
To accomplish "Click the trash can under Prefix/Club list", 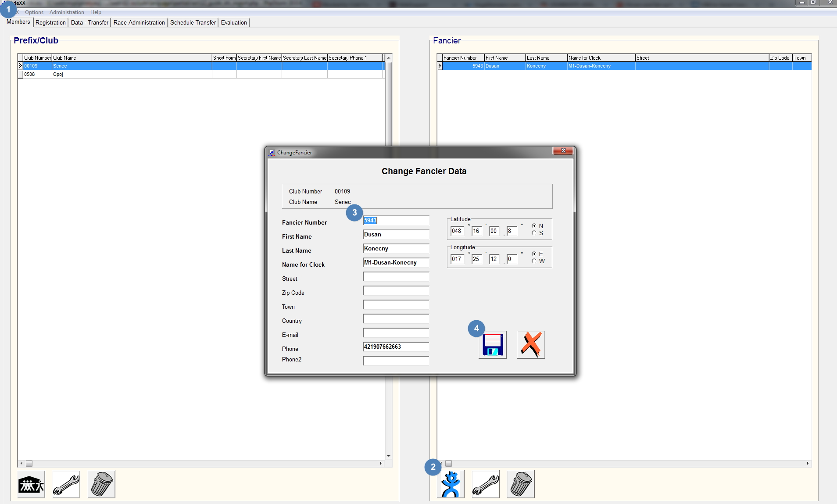I will pos(101,484).
